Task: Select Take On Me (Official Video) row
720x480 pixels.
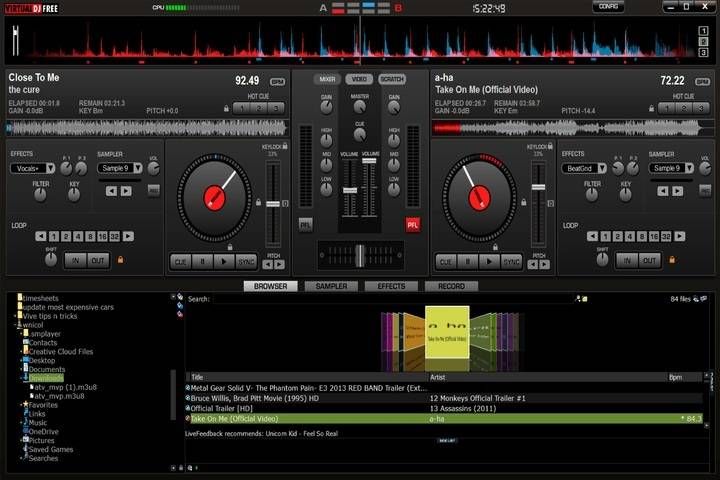Action: (x=444, y=419)
